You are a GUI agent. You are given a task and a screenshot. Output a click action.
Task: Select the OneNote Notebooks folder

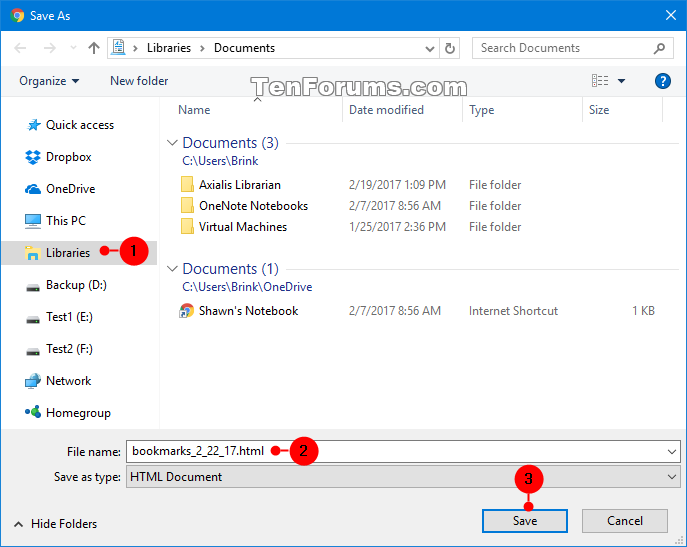click(253, 206)
